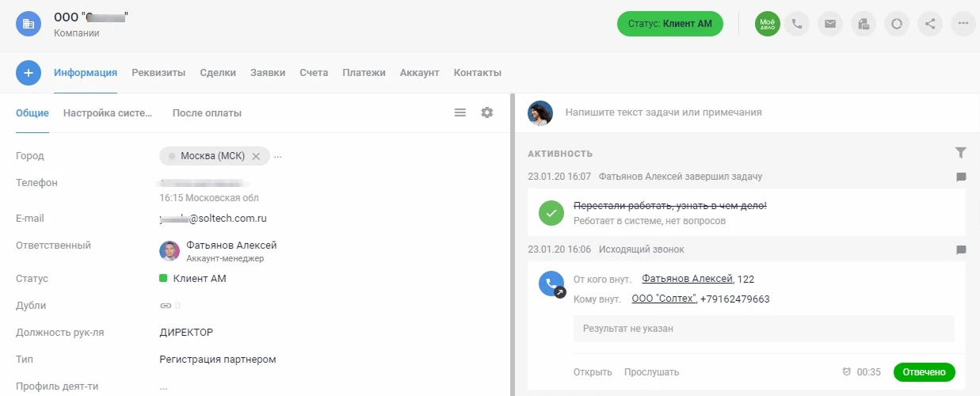980x396 pixels.
Task: Toggle the green completed task checkmark
Action: [x=551, y=213]
